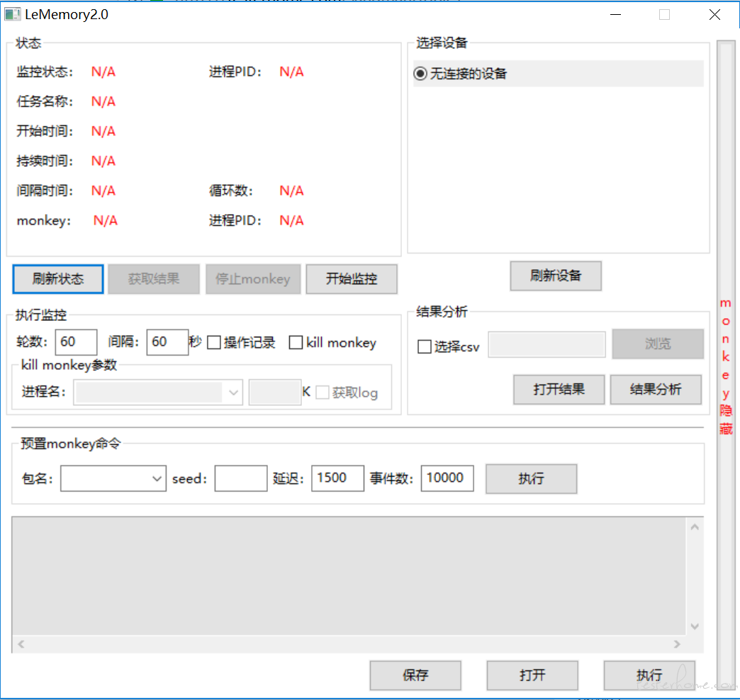Viewport: 740px width, 700px height.
Task: Toggle the kill monkey checkbox
Action: pyautogui.click(x=296, y=342)
